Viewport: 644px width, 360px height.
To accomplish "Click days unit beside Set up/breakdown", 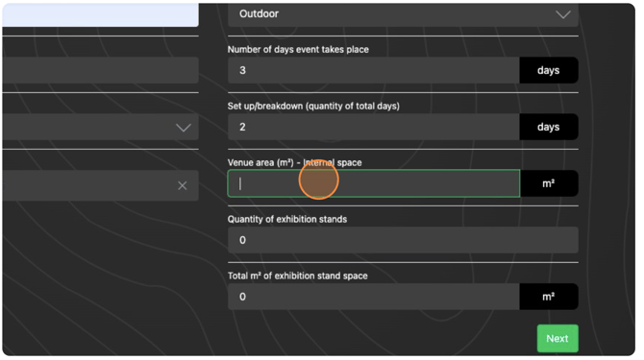I will 549,127.
